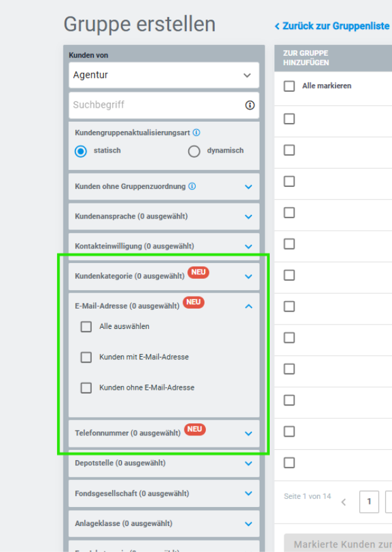Expand the Telefonnummer filter section
This screenshot has width=392, height=552.
[248, 433]
